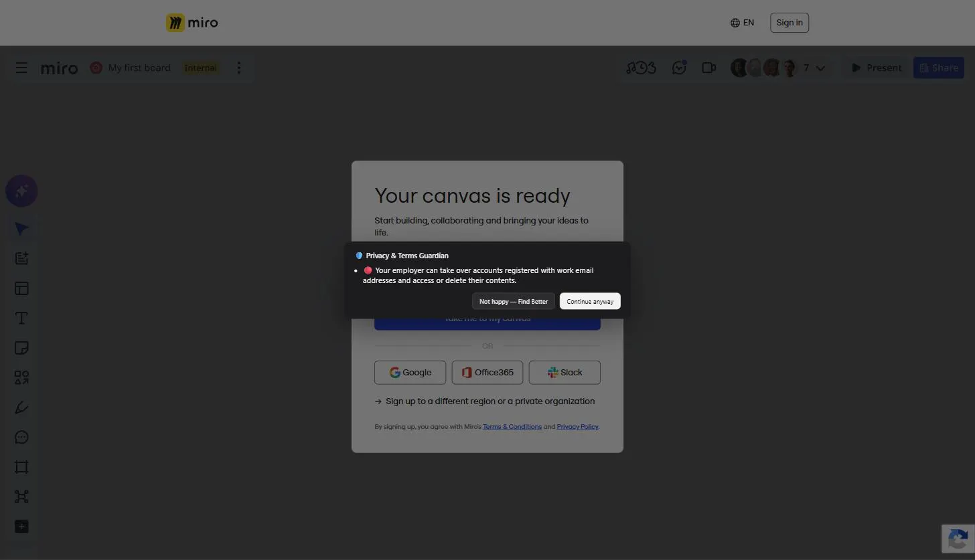Open the Privacy Policy link

click(577, 427)
